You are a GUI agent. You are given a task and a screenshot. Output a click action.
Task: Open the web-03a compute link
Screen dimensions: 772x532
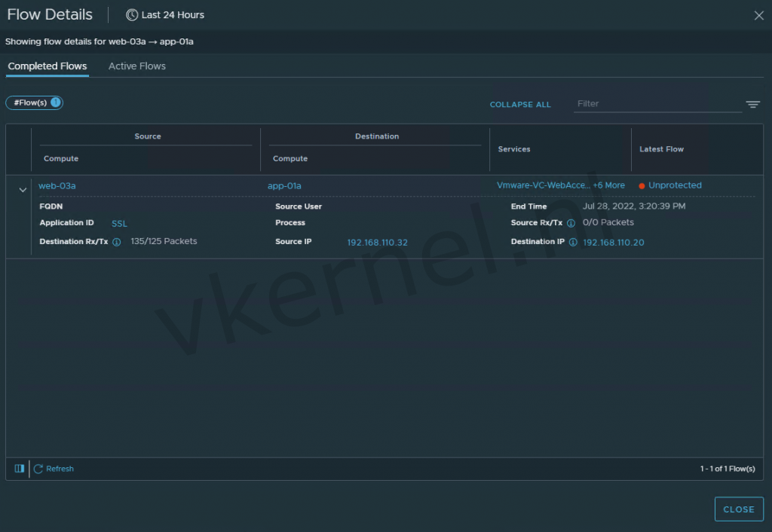pyautogui.click(x=57, y=185)
